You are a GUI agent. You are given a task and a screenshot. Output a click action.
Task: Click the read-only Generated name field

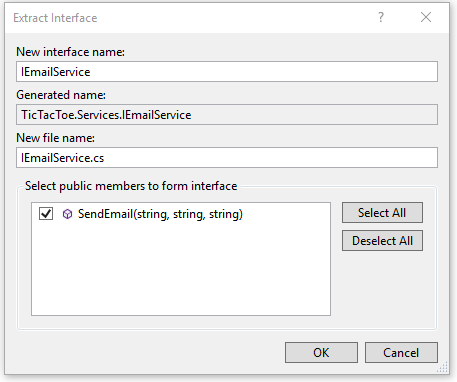click(227, 115)
